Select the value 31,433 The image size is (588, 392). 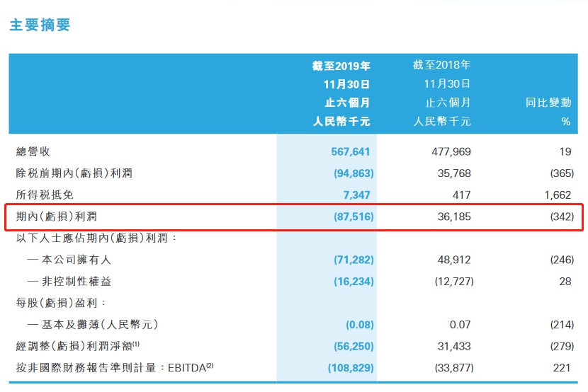[454, 346]
